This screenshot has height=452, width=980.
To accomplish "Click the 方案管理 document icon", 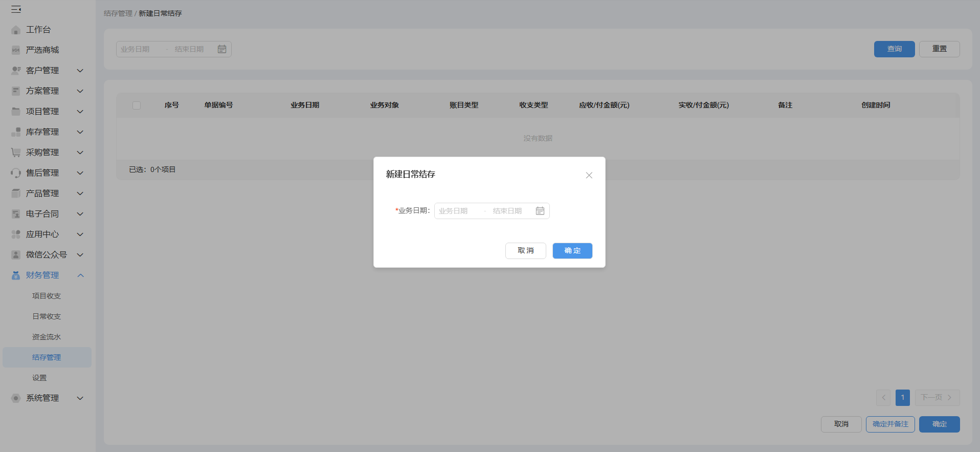I will click(x=16, y=91).
